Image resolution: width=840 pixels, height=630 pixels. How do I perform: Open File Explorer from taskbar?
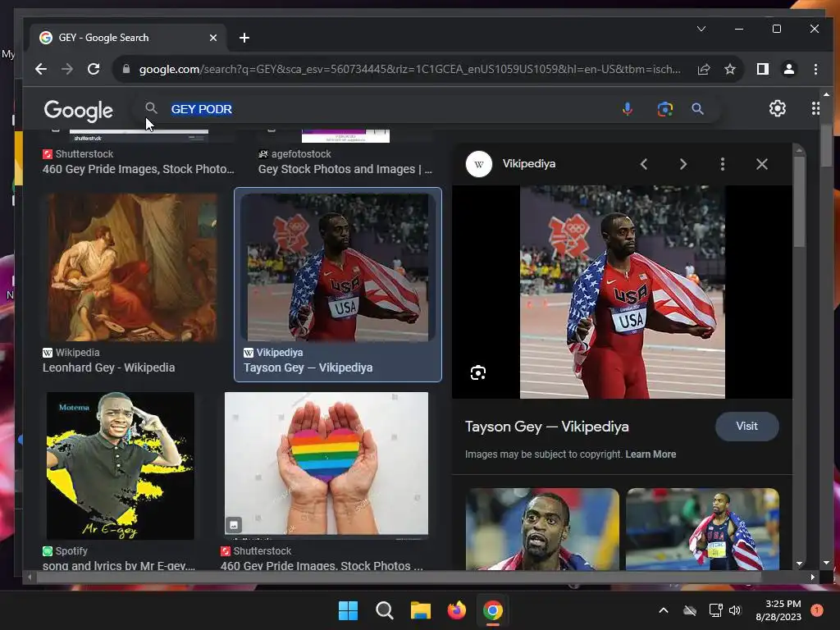pos(421,610)
